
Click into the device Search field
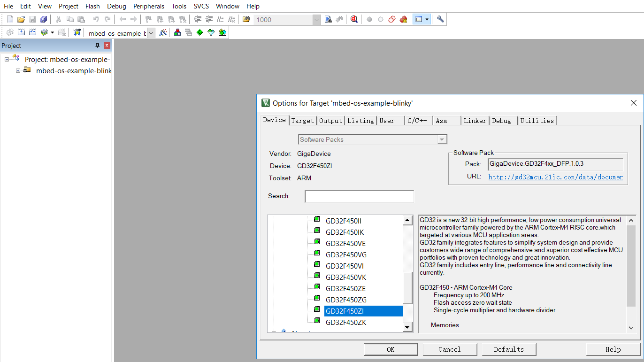click(359, 196)
